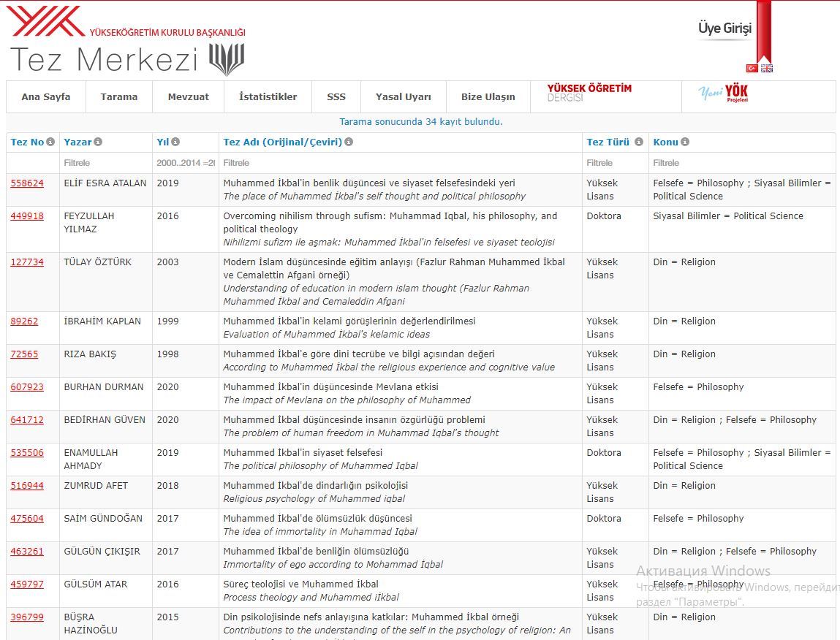Open thesis number 535506

[27, 453]
